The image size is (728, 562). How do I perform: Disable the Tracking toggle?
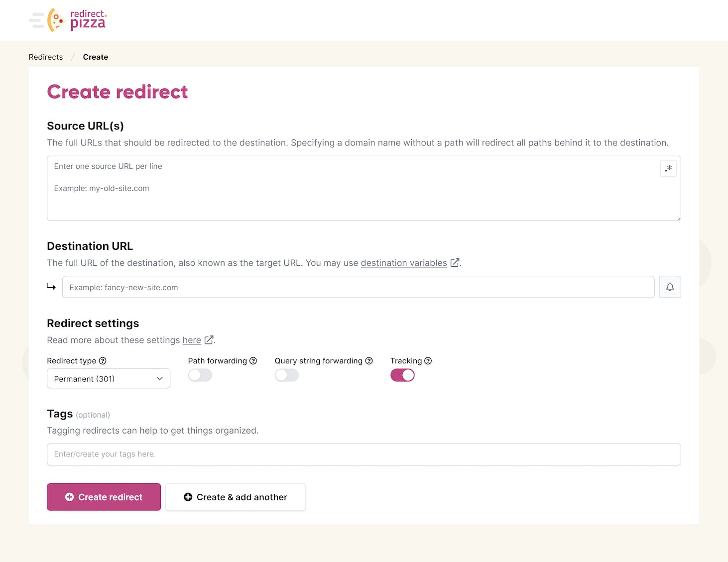pyautogui.click(x=402, y=375)
